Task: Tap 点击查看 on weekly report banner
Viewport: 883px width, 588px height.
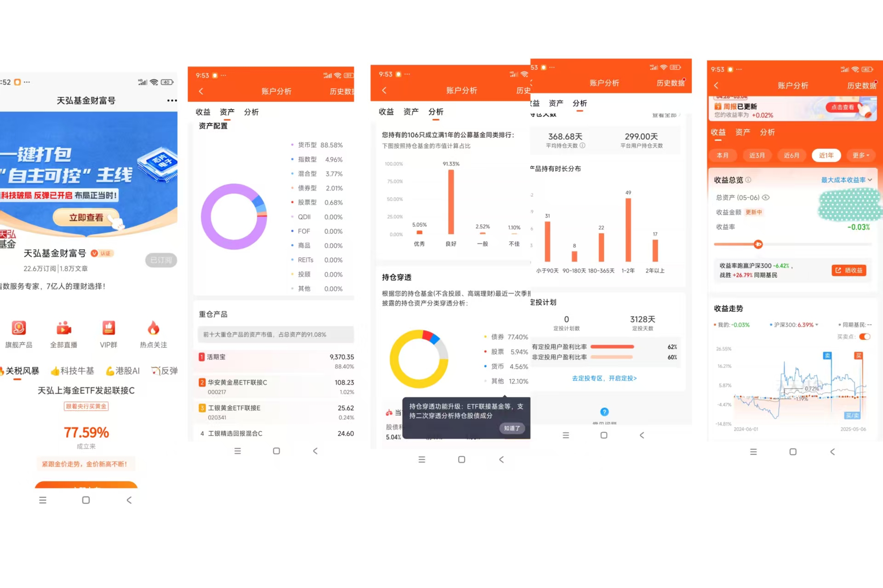Action: coord(843,107)
